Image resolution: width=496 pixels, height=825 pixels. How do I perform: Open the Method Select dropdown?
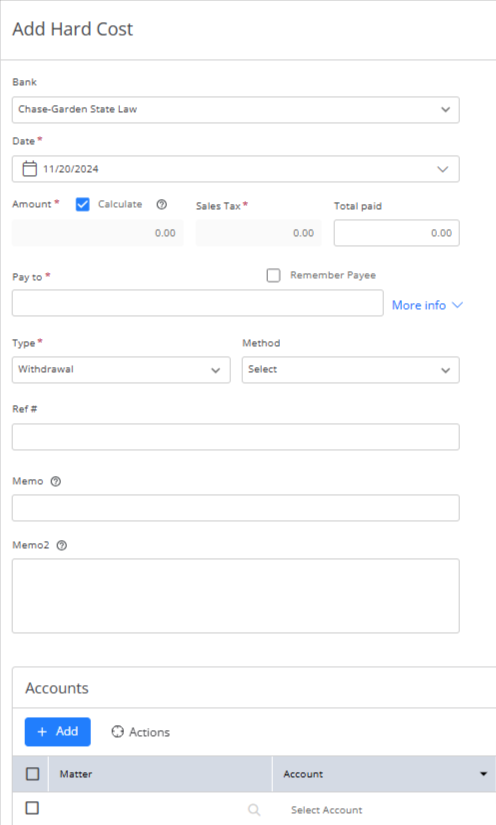point(350,370)
